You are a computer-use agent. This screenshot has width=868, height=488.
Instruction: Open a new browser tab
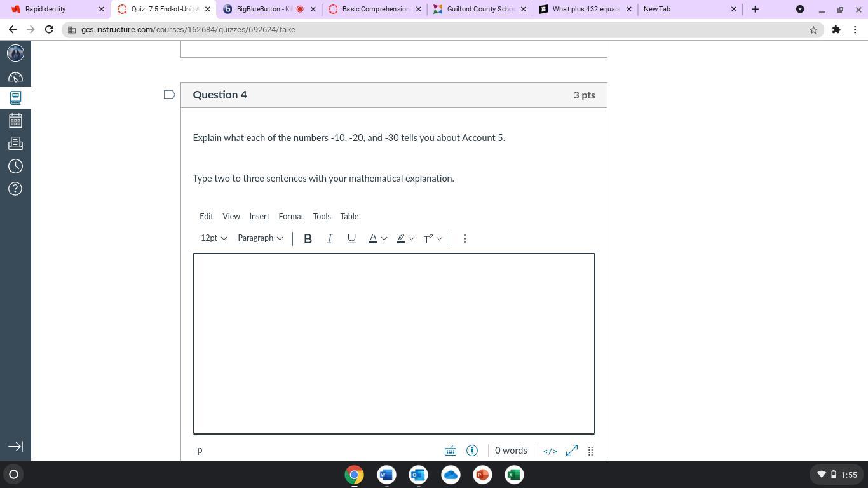[755, 9]
